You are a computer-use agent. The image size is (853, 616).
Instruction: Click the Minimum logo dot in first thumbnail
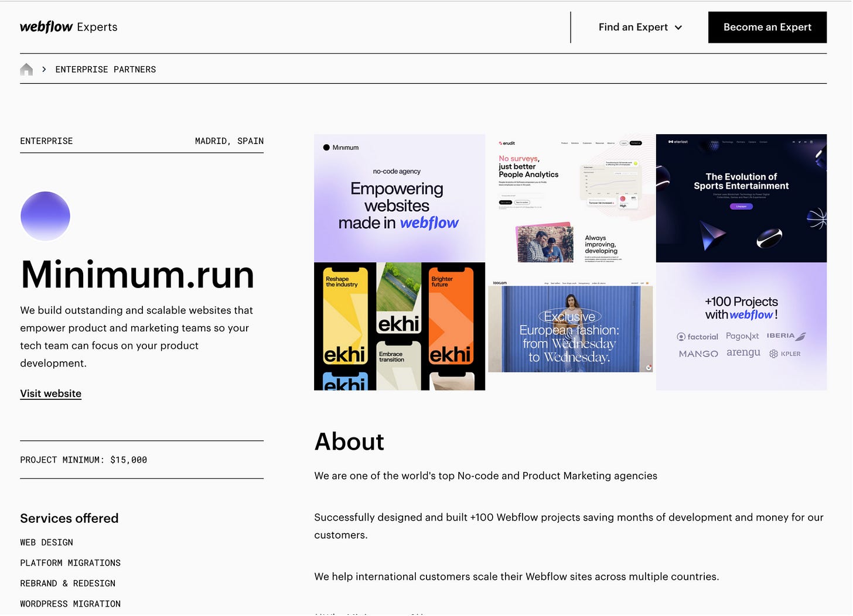[x=326, y=148]
